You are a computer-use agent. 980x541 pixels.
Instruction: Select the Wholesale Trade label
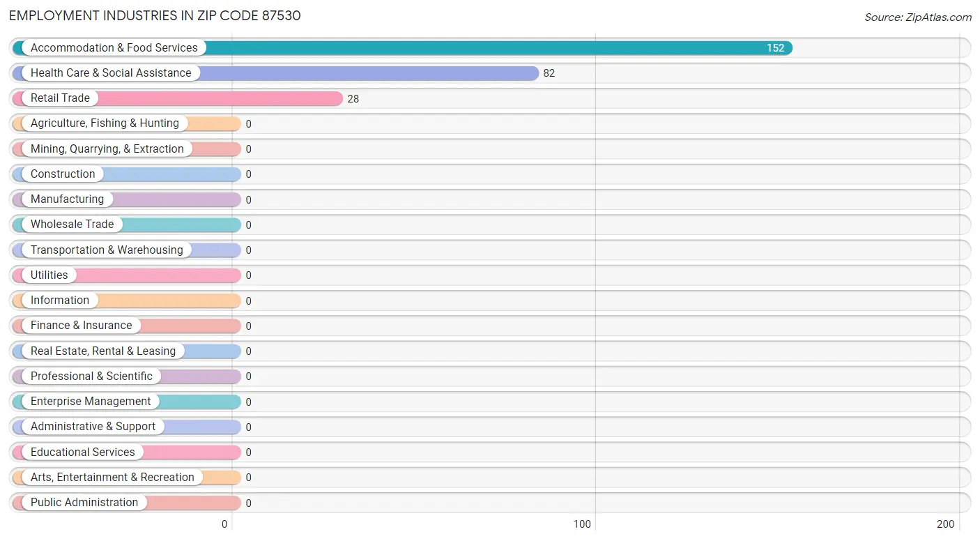coord(72,224)
